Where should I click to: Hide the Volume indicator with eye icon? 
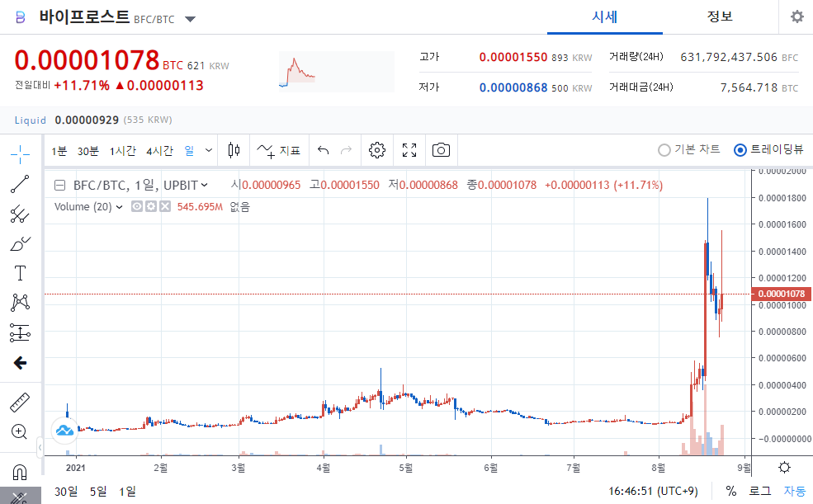point(137,207)
